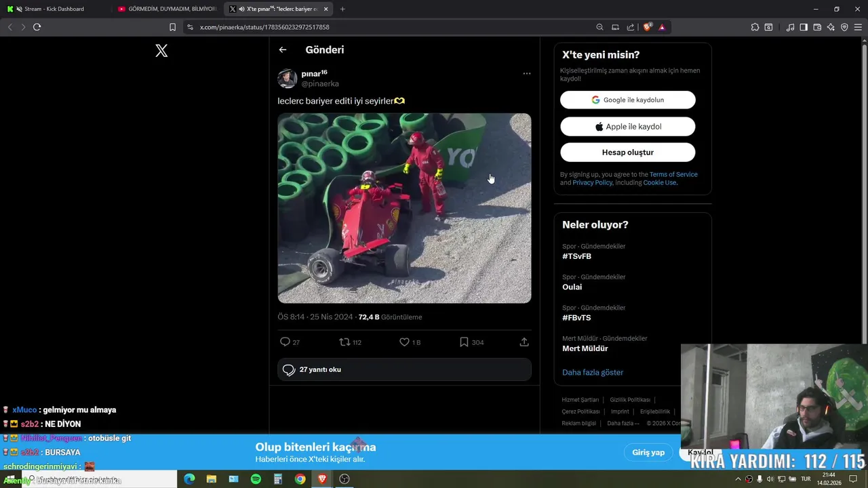This screenshot has height=488, width=868.
Task: Open 'Erişilebilirlik' footer link
Action: [655, 411]
